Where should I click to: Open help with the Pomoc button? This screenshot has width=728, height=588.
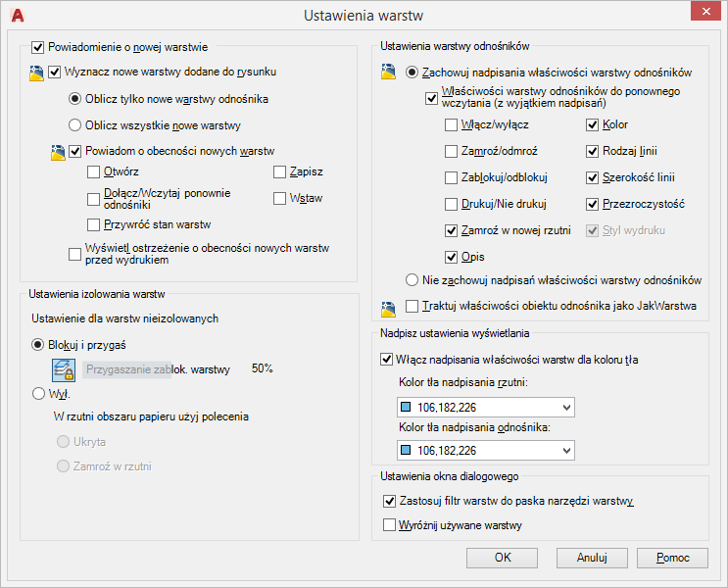pos(673,558)
